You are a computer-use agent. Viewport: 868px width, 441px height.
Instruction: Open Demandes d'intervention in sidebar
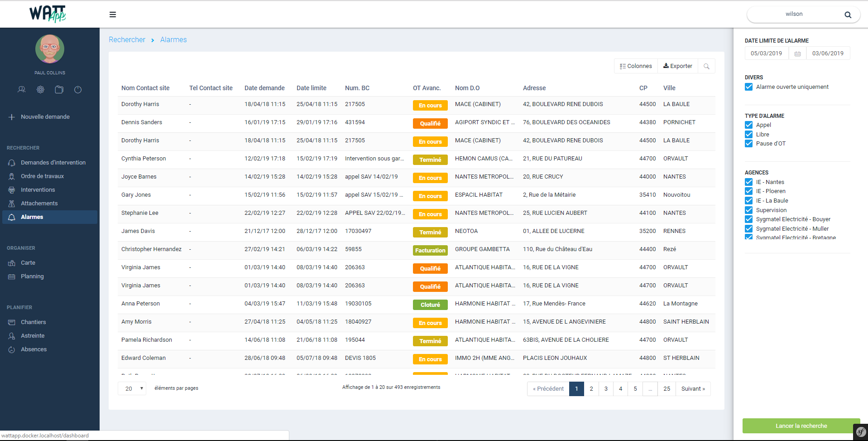tap(53, 163)
